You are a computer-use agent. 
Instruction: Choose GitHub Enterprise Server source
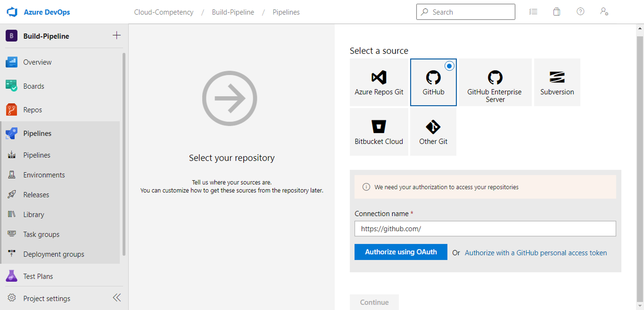495,82
